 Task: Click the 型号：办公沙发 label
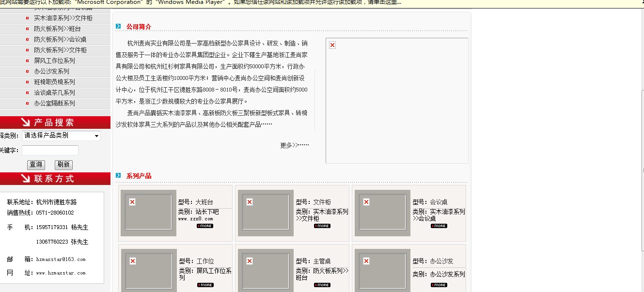433,261
